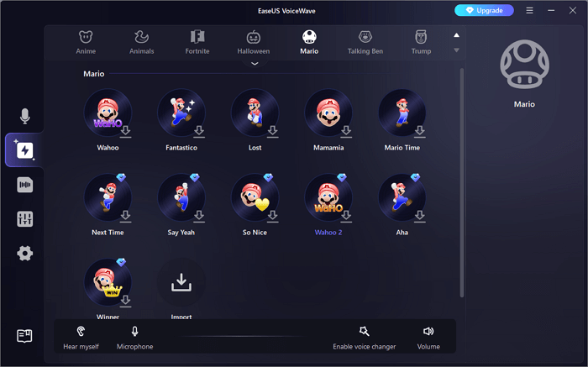588x367 pixels.
Task: Download the Mario Time sound via arrow icon
Action: tap(420, 132)
